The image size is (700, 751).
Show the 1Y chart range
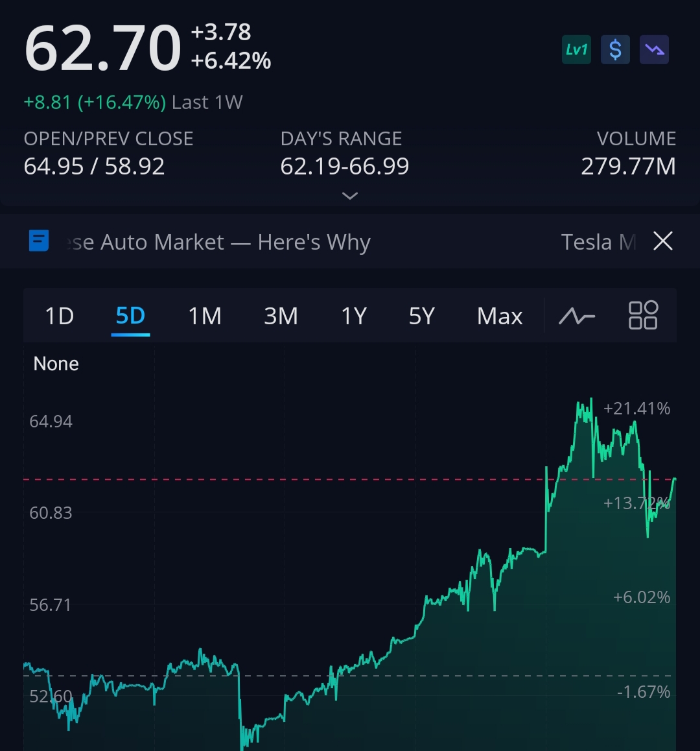354,316
